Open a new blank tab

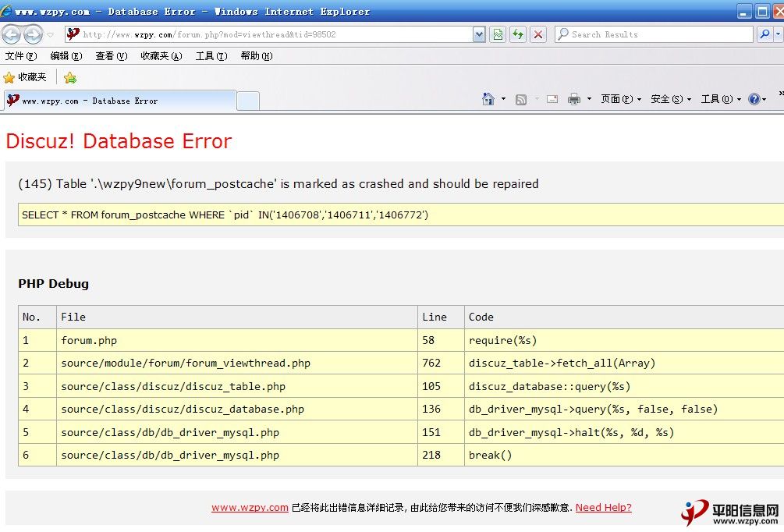[248, 101]
